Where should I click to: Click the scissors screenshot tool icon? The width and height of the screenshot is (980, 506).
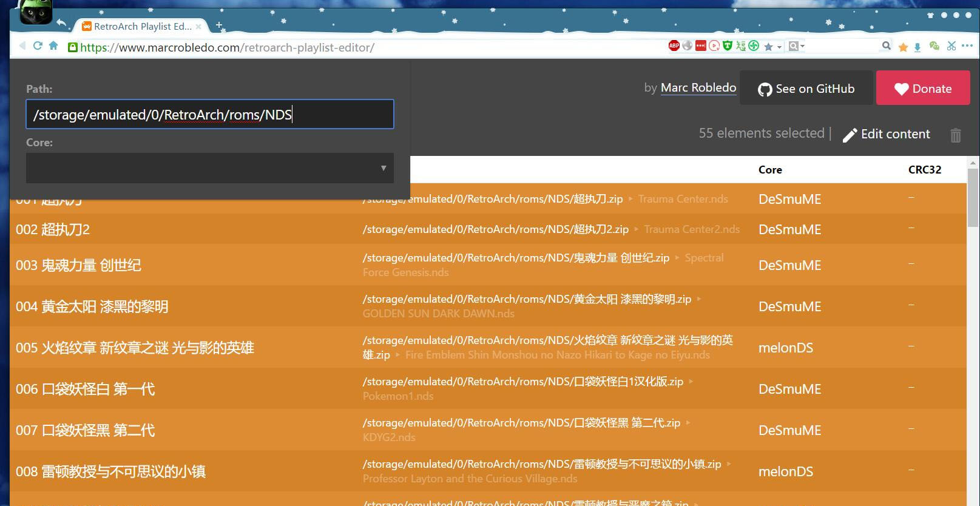(951, 46)
